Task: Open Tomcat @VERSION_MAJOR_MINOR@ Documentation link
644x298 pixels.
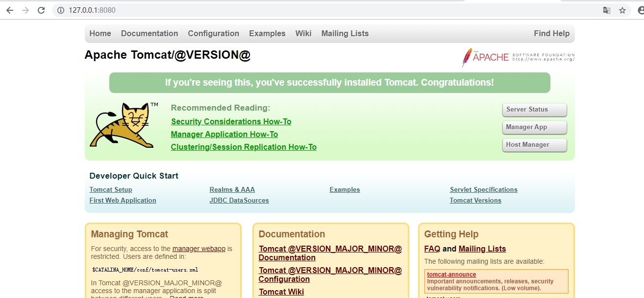Action: coord(330,253)
